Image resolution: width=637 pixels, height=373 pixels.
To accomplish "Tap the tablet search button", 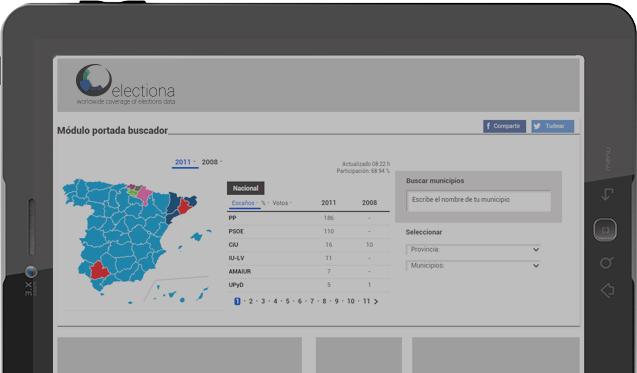I will coord(607,263).
